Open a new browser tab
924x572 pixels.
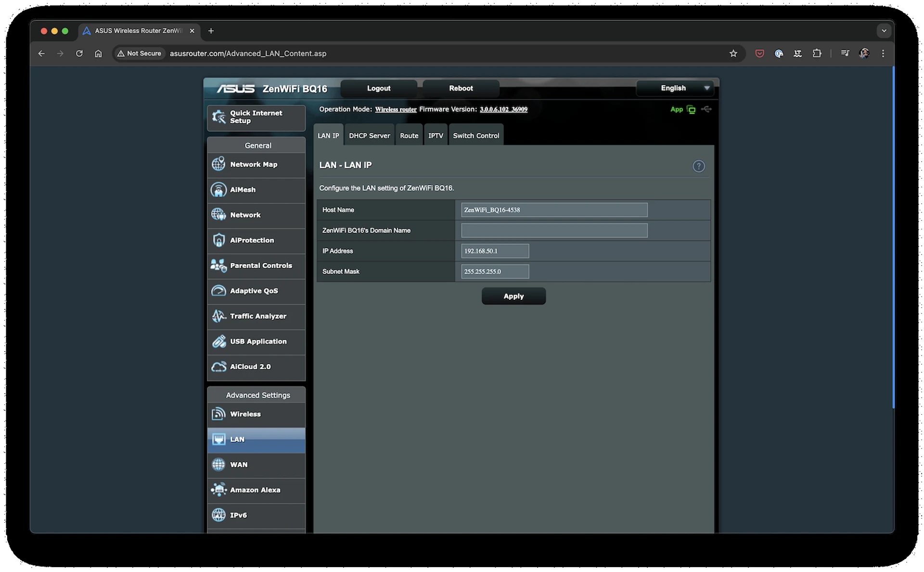pyautogui.click(x=211, y=31)
